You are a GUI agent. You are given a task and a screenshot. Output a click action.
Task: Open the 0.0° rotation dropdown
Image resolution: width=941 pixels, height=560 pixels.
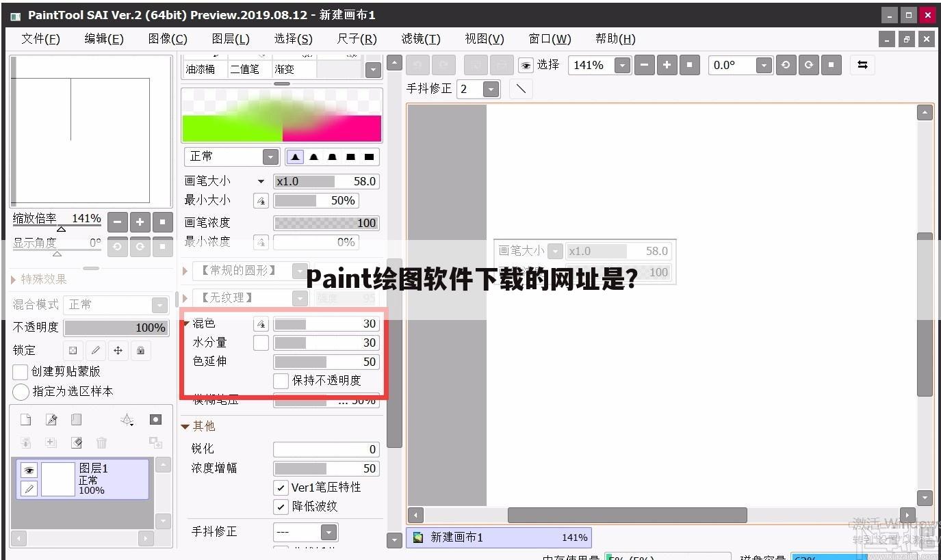764,65
